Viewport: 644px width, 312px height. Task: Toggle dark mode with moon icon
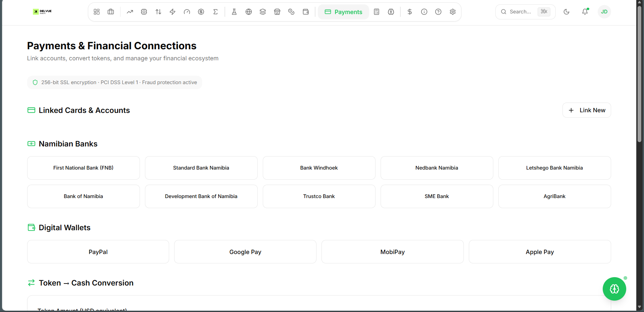pos(566,12)
